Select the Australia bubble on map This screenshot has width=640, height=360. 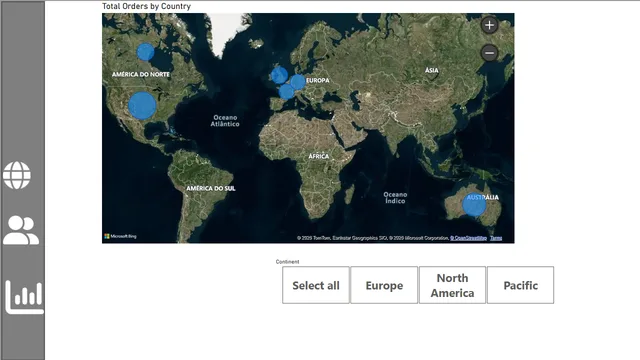point(474,204)
